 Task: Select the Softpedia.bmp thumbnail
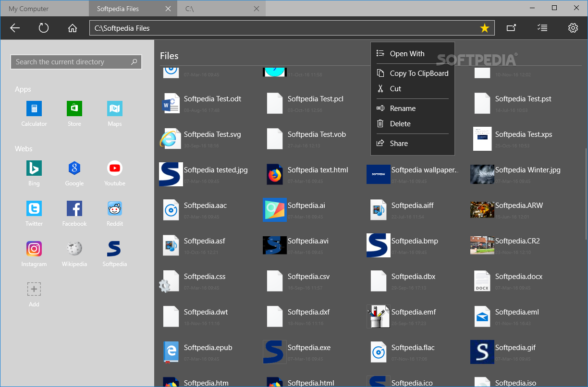click(x=379, y=245)
